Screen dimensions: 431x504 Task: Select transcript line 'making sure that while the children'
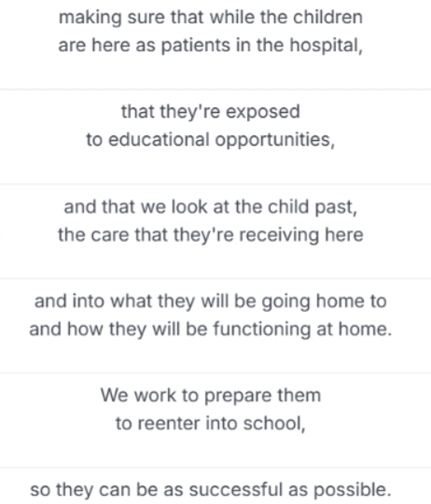pos(211,18)
